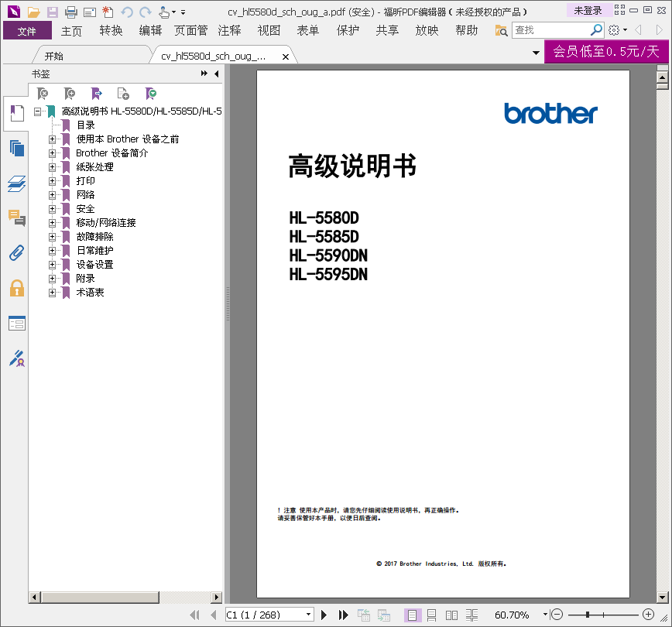672x627 pixels.
Task: Click the page with plus bookmark icon
Action: click(x=123, y=93)
